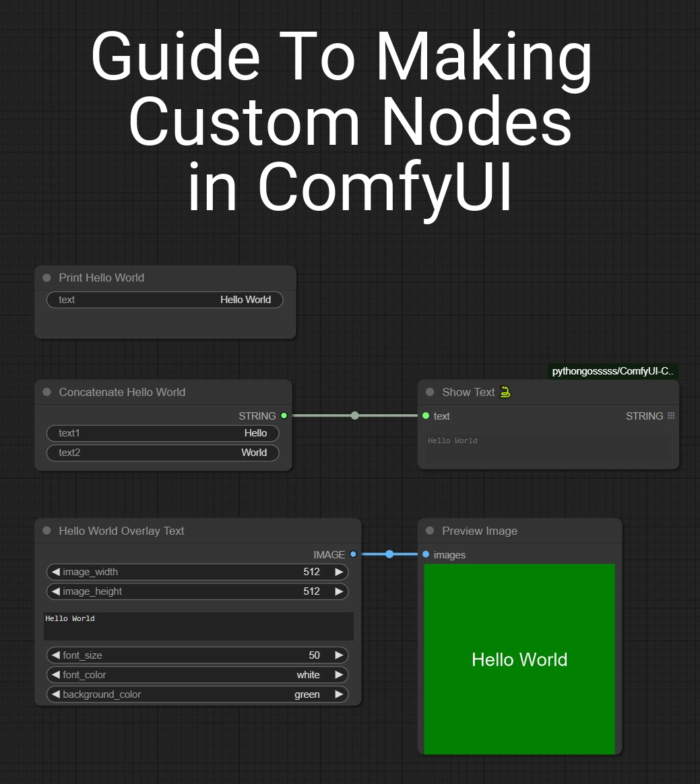
Task: Open the background_color green combo
Action: [x=197, y=694]
